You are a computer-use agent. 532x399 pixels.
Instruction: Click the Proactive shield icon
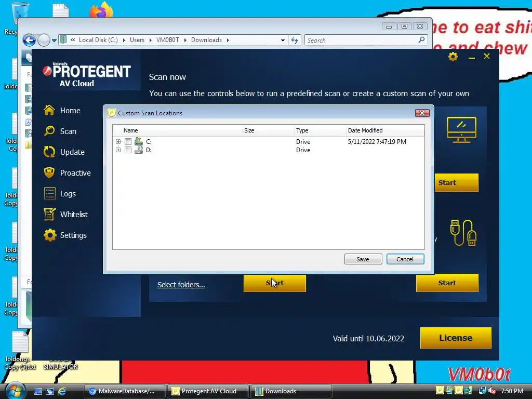click(49, 172)
